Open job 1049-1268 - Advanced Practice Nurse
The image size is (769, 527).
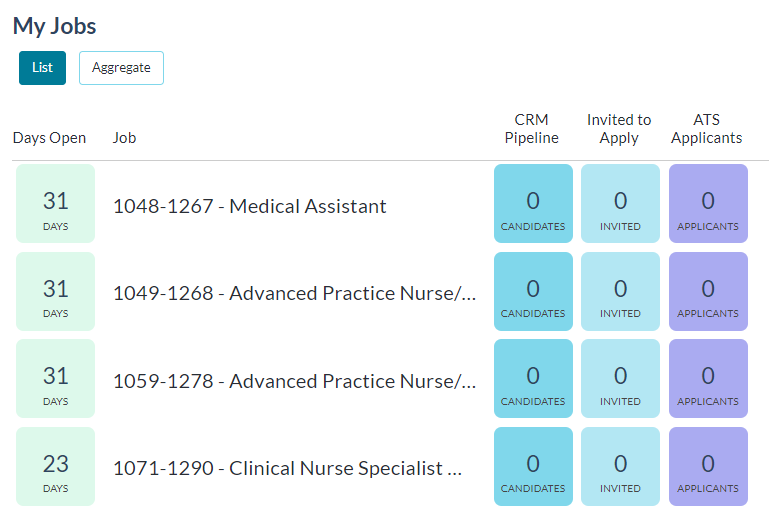(x=294, y=293)
